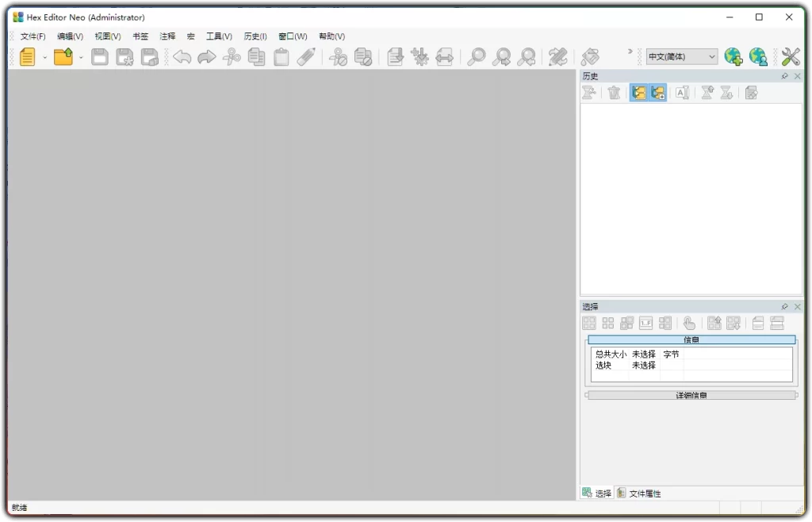Select the Cut scissors icon
The height and width of the screenshot is (522, 812).
[232, 56]
